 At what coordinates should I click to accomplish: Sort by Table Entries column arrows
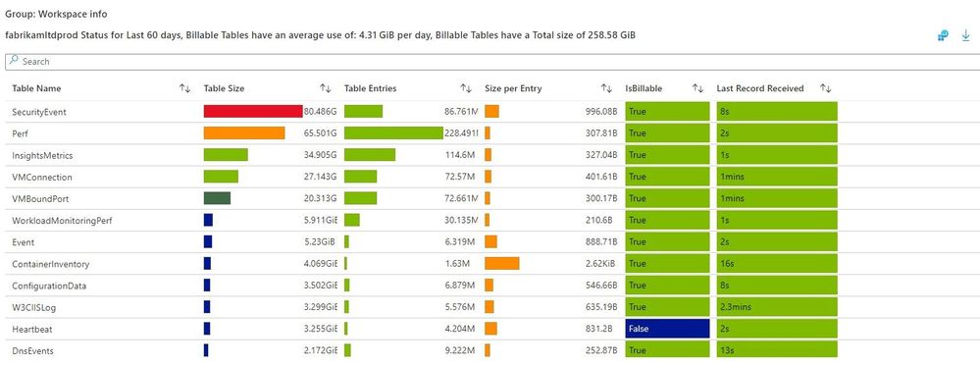coord(466,88)
